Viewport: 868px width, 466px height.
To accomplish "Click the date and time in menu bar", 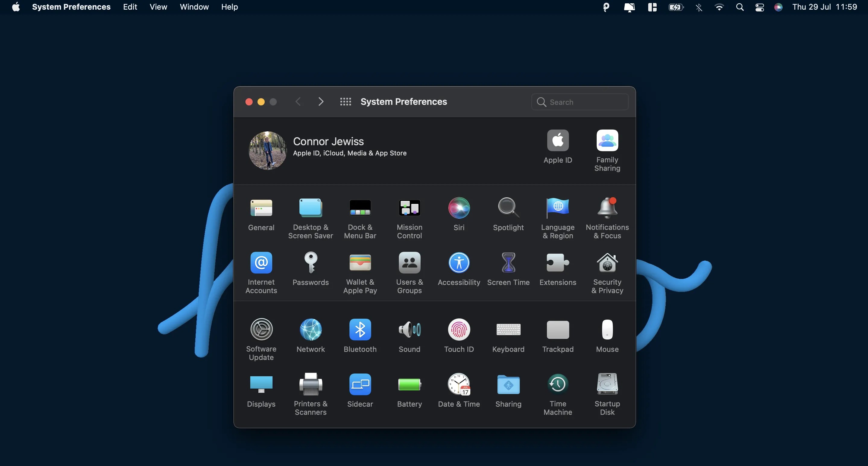I will coord(824,7).
